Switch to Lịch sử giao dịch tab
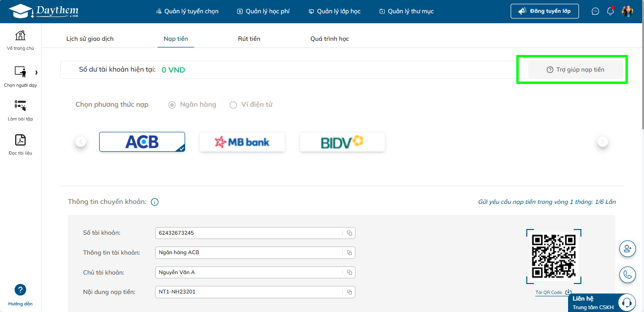Image resolution: width=644 pixels, height=312 pixels. point(90,39)
